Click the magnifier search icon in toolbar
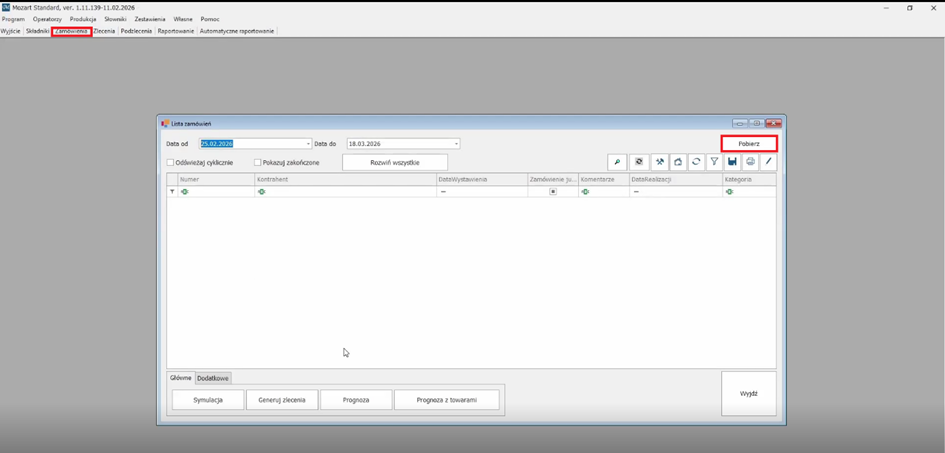945x453 pixels. point(617,162)
